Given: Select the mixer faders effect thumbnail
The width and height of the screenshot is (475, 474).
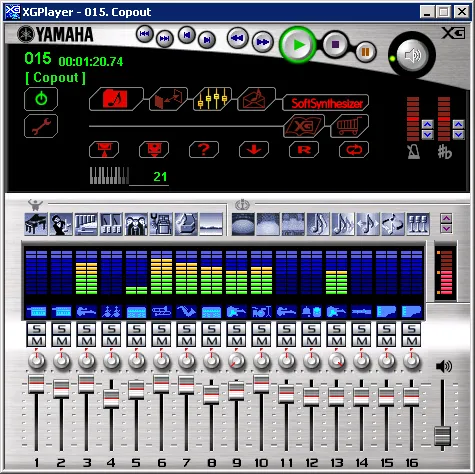Looking at the screenshot, I should [418, 224].
